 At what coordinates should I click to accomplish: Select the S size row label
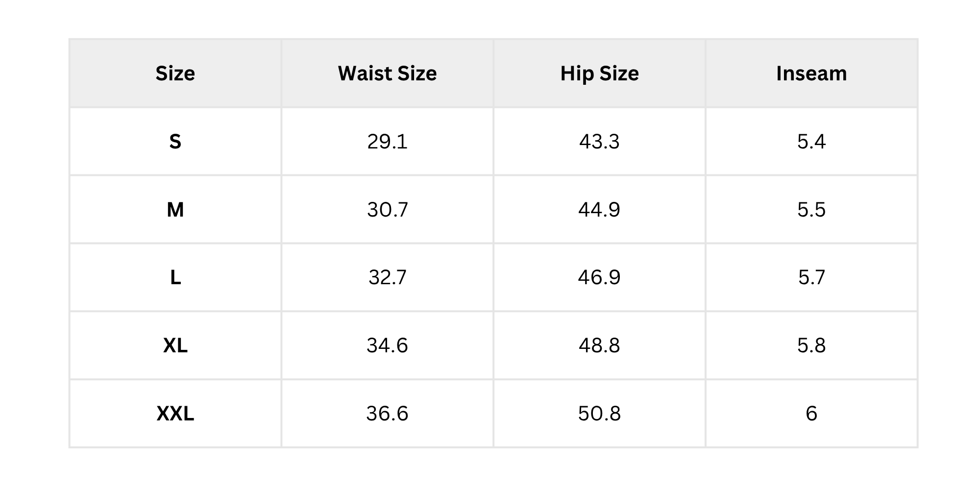click(175, 142)
